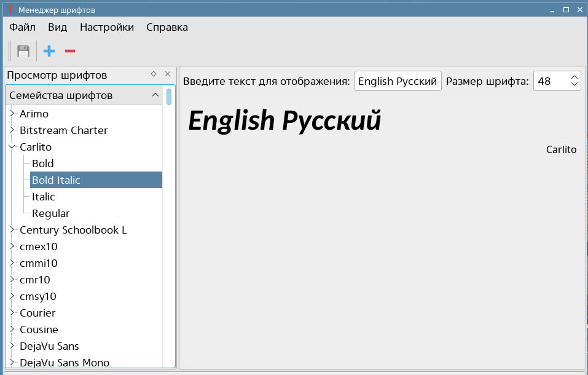Click the blue plus add font icon

tap(49, 51)
